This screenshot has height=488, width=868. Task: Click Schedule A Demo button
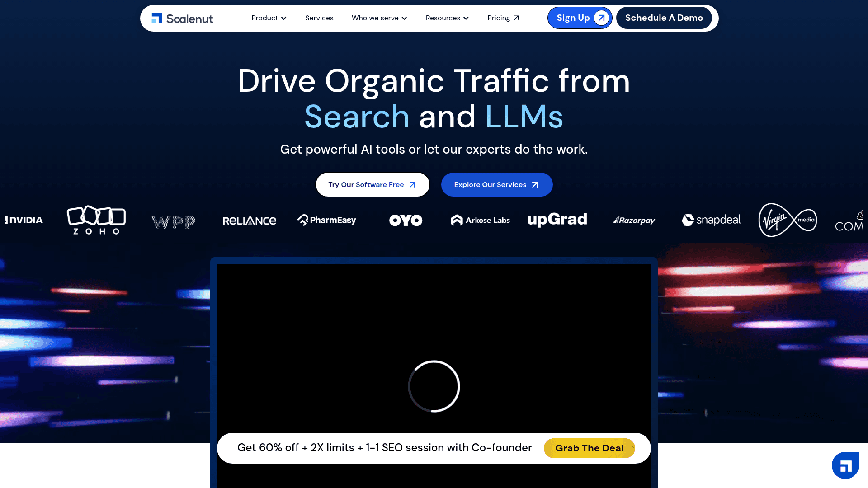tap(664, 18)
